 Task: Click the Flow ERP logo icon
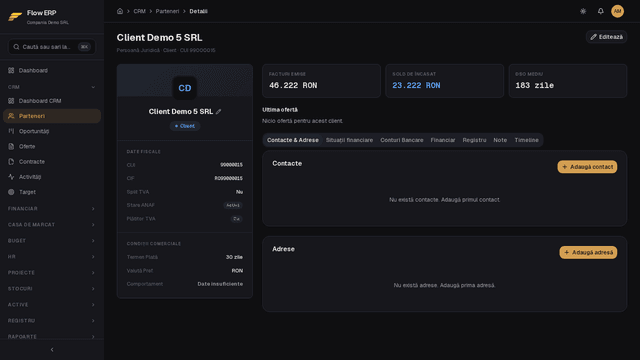pyautogui.click(x=15, y=16)
